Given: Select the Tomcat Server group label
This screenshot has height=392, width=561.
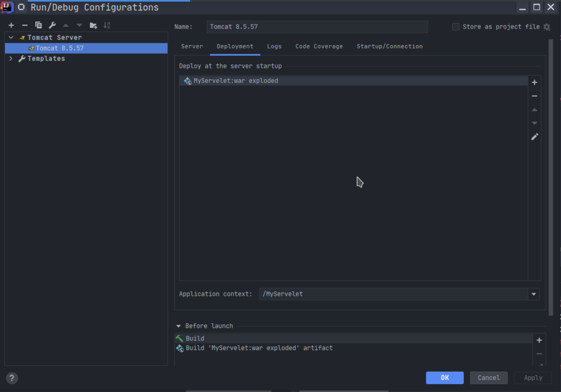Looking at the screenshot, I should tap(55, 37).
